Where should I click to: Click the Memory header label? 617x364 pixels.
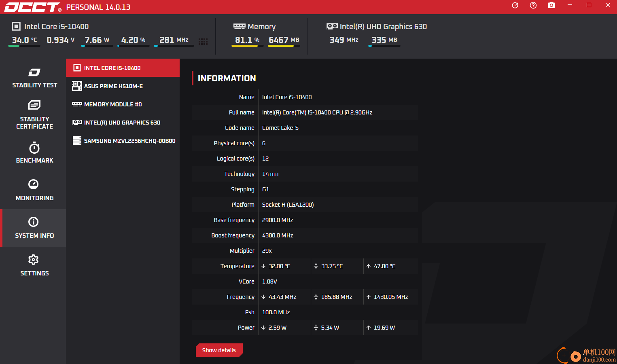[x=261, y=27]
